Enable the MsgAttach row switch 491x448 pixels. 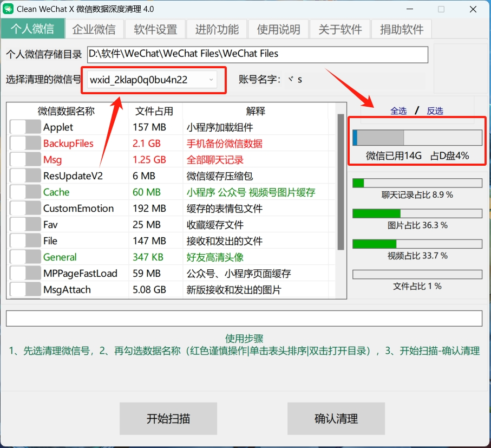(x=25, y=290)
